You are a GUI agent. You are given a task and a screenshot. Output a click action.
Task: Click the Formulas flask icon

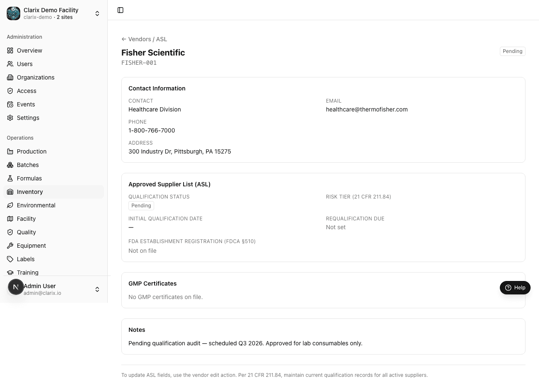(10, 178)
